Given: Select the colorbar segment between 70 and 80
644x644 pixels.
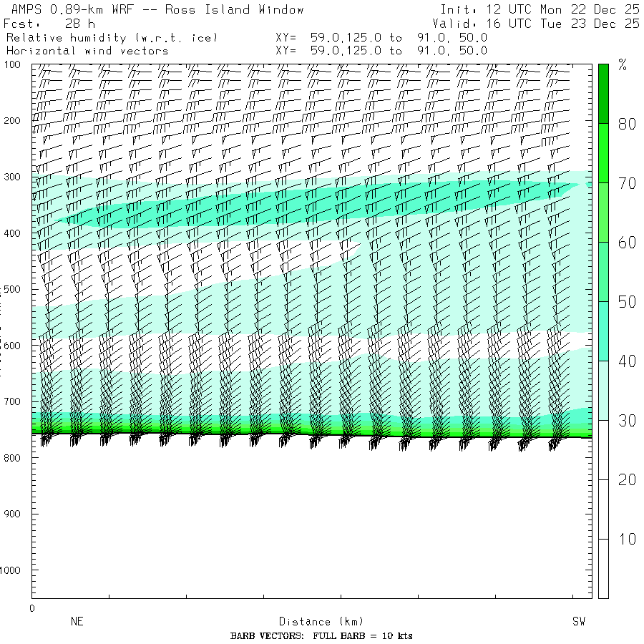Looking at the screenshot, I should [x=603, y=153].
